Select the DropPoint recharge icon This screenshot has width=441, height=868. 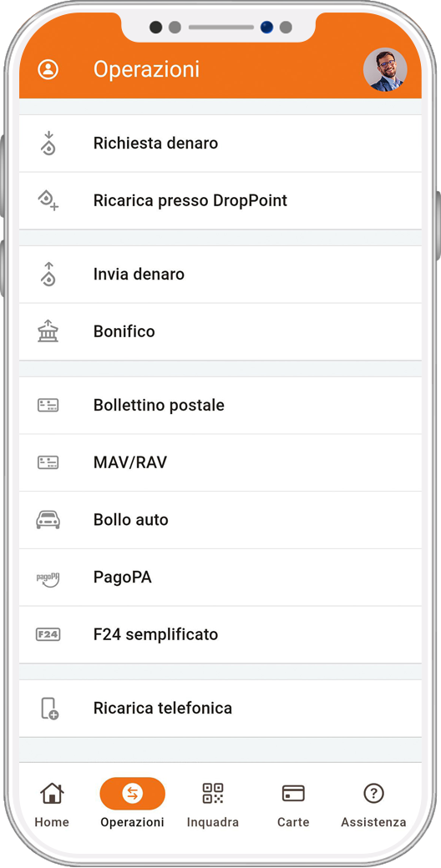[48, 200]
